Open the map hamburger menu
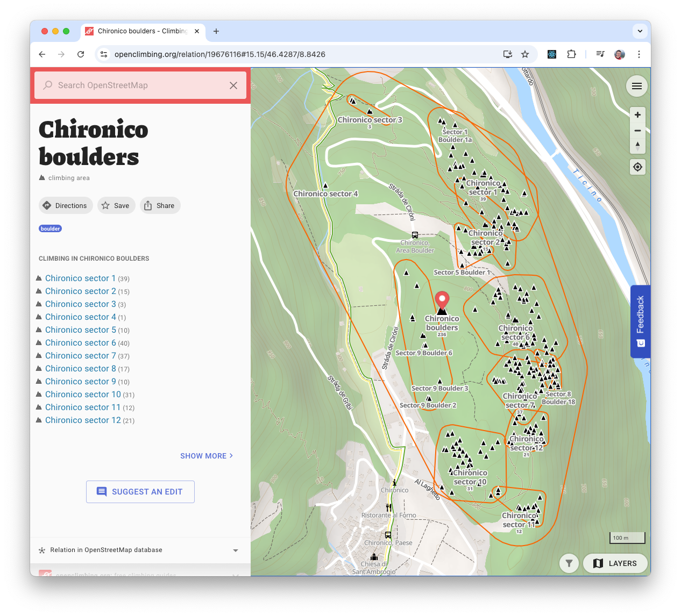Viewport: 681px width, 616px height. [637, 86]
